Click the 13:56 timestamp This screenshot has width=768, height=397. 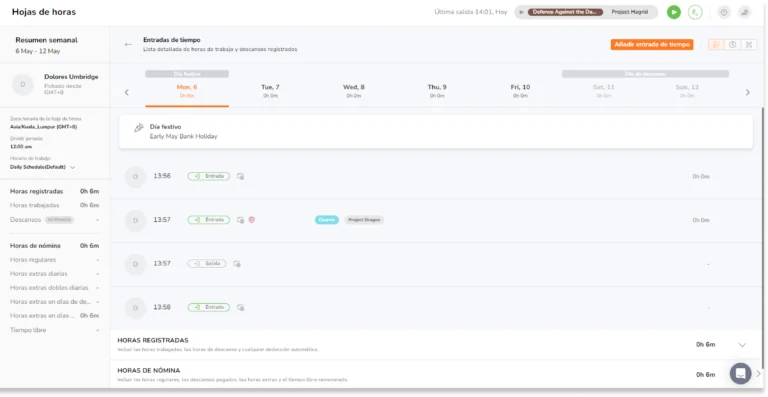click(x=162, y=176)
